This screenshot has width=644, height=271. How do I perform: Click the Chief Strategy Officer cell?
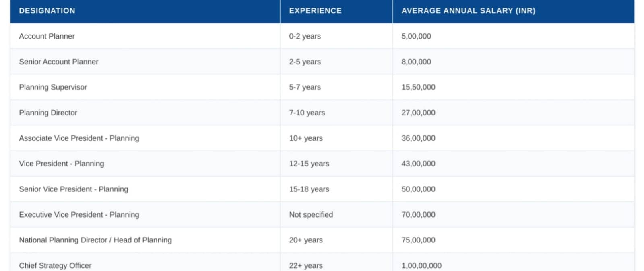55,265
